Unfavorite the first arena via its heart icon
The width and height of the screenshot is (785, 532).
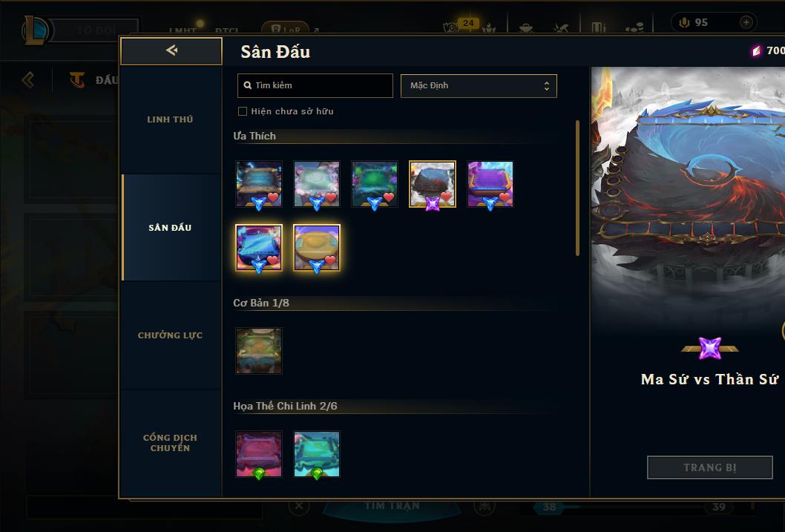(273, 197)
